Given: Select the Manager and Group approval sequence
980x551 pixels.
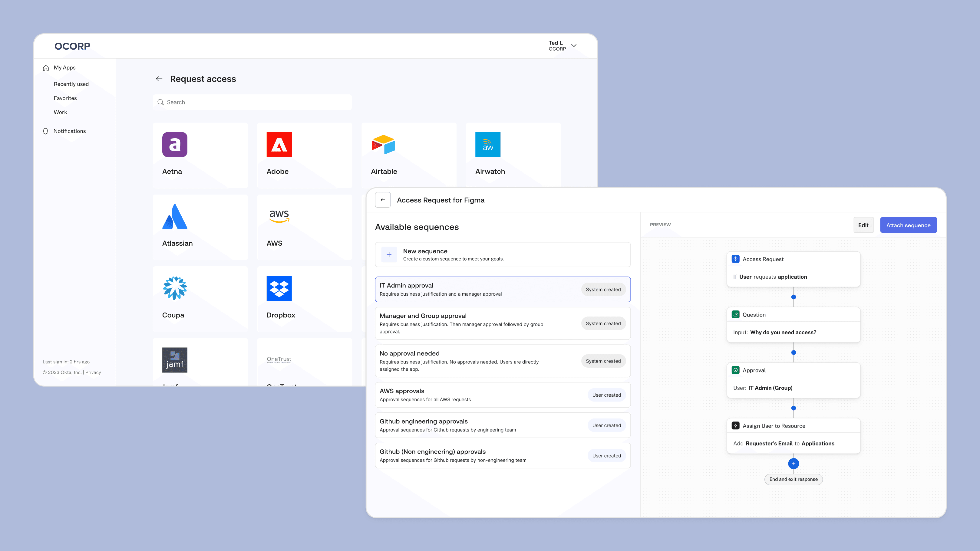Looking at the screenshot, I should (x=503, y=323).
